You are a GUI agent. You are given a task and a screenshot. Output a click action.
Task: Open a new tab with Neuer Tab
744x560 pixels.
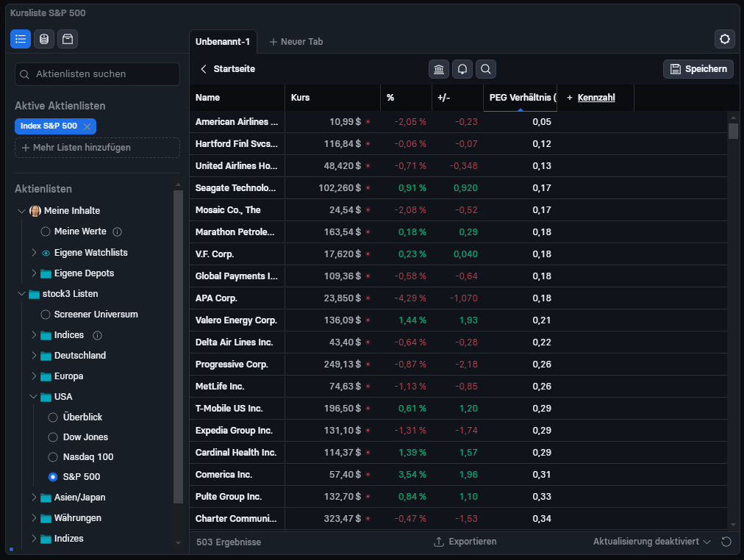[296, 42]
